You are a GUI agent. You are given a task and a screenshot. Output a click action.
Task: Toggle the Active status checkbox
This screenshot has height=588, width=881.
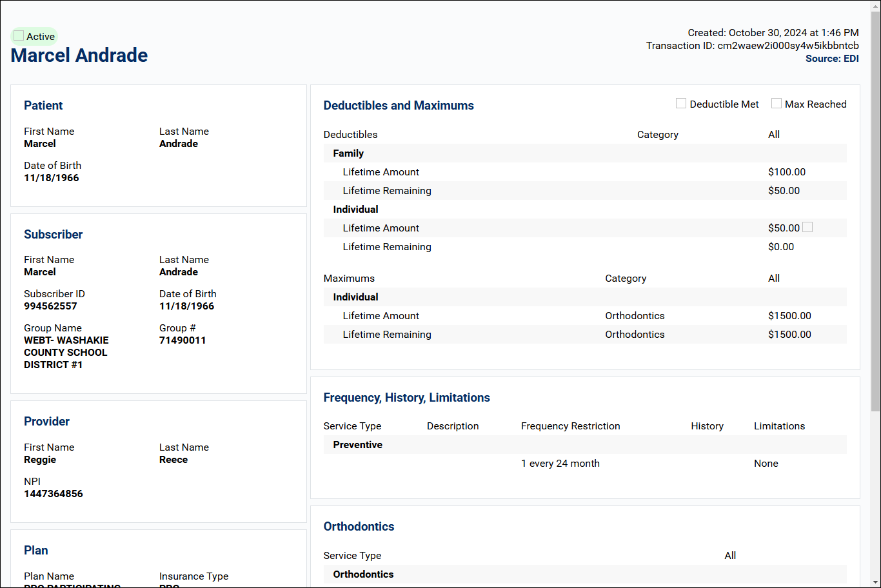click(x=18, y=36)
